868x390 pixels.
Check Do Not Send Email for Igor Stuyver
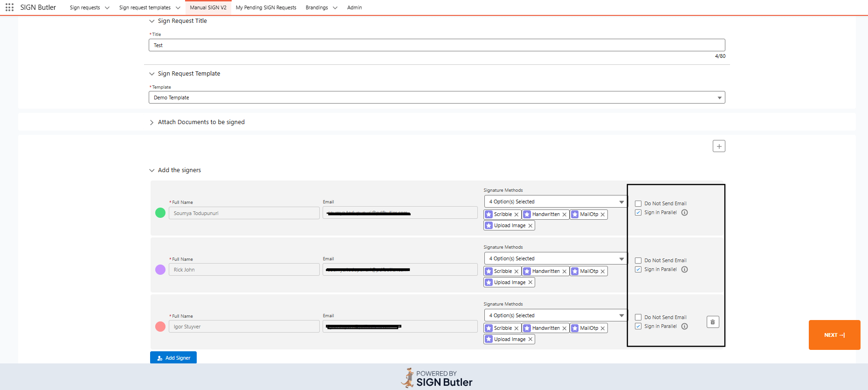pos(638,318)
